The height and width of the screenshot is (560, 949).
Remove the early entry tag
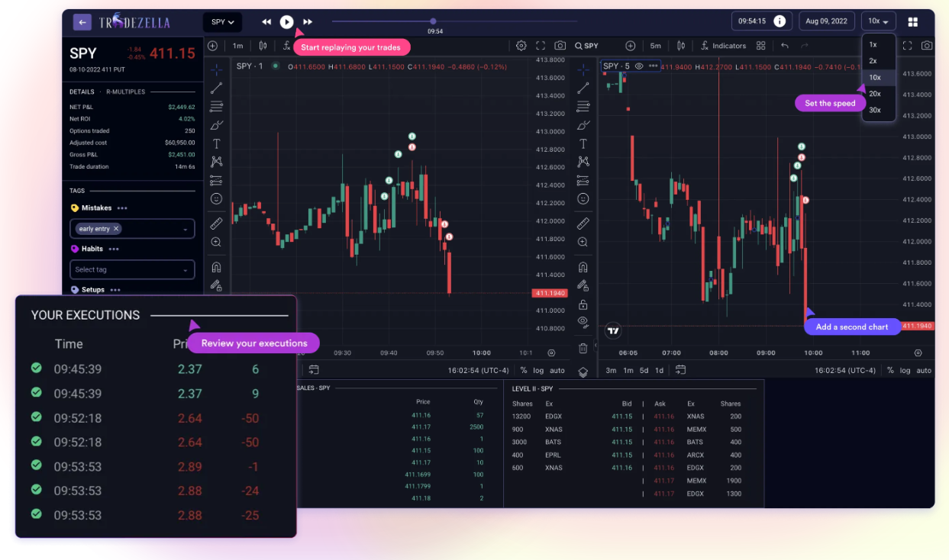pos(117,228)
